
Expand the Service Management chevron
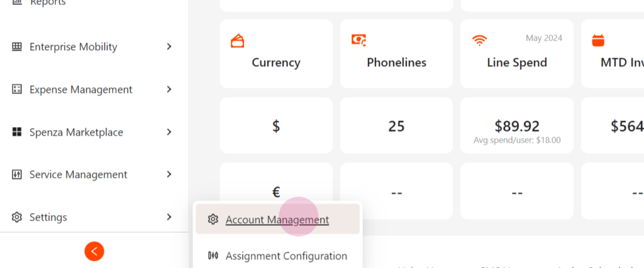click(x=169, y=174)
